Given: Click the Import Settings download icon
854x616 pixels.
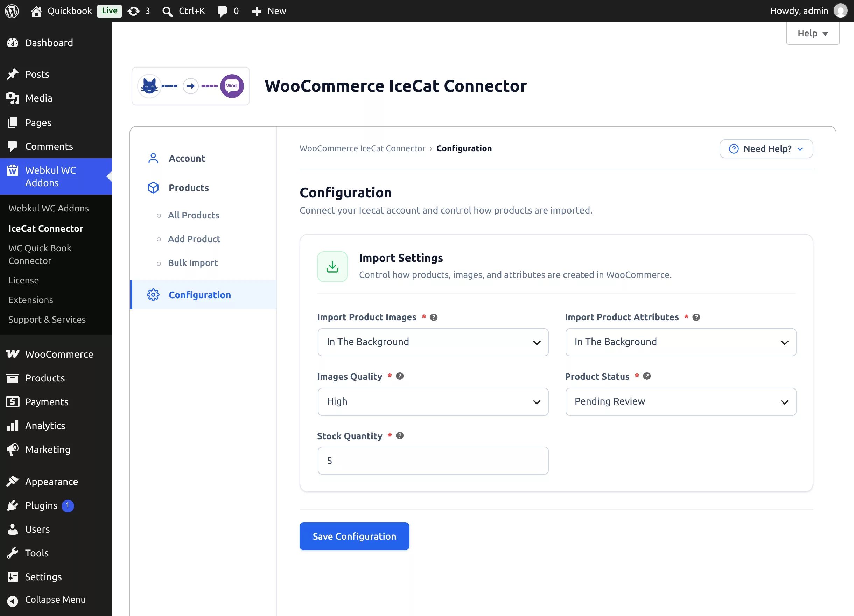Looking at the screenshot, I should pyautogui.click(x=332, y=267).
